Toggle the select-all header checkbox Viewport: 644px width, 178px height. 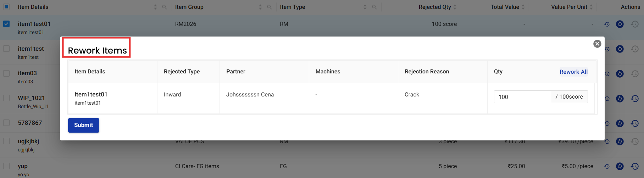[x=6, y=7]
